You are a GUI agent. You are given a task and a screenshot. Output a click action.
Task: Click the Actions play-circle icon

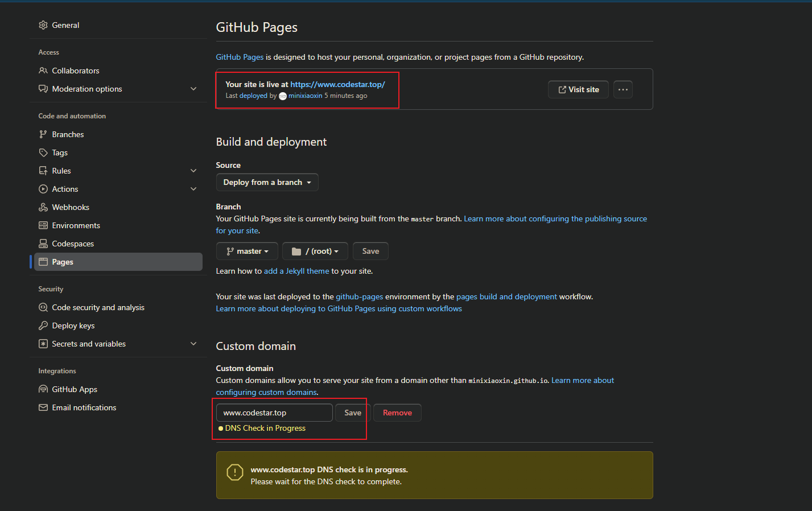[x=43, y=189]
